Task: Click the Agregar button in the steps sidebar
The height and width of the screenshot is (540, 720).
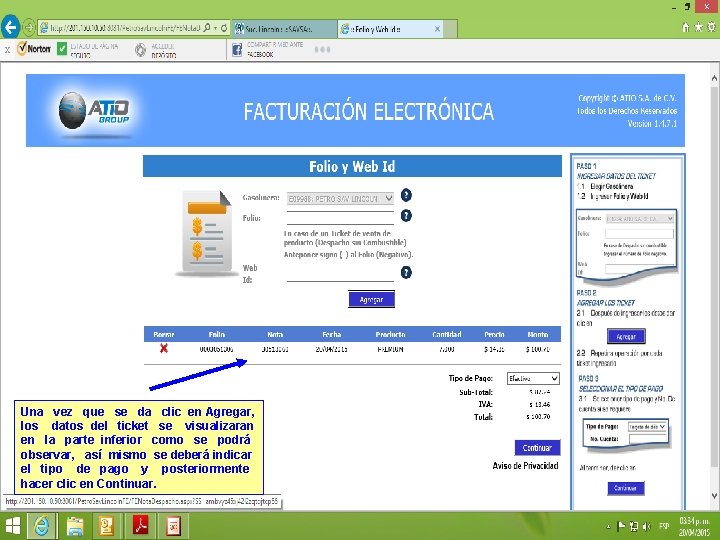Action: click(626, 337)
